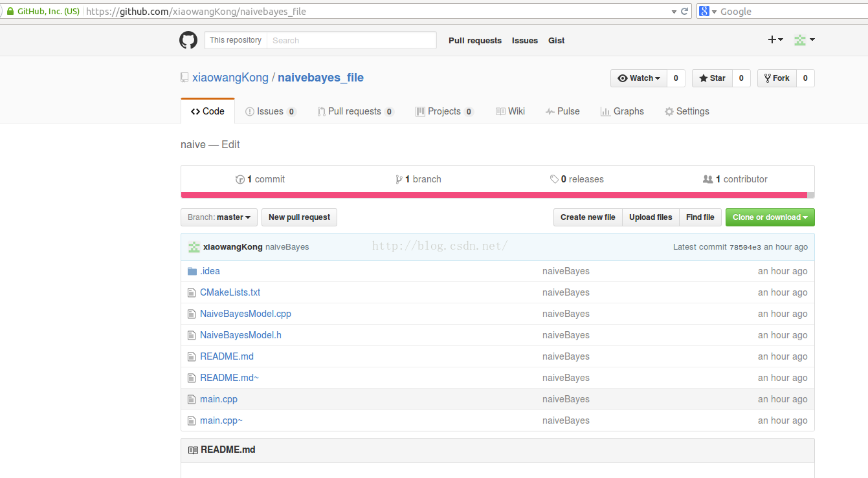Viewport: 868px width, 478px height.
Task: Open the Graphs tab
Action: pos(622,111)
